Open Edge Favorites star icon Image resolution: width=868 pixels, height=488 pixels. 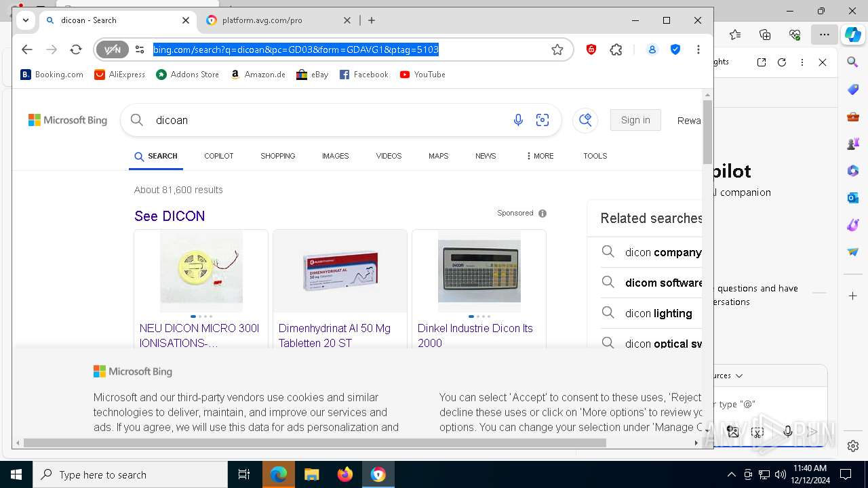pos(735,35)
